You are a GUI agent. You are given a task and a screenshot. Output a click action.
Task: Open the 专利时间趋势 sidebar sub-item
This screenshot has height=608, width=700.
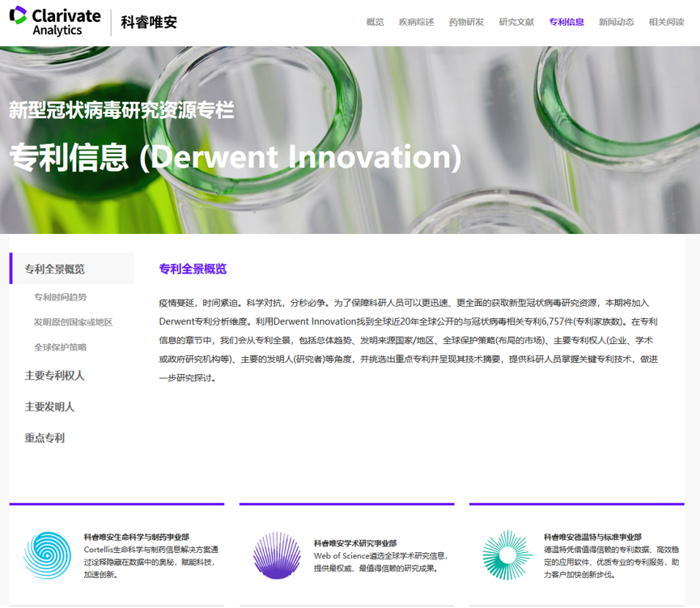[x=60, y=297]
